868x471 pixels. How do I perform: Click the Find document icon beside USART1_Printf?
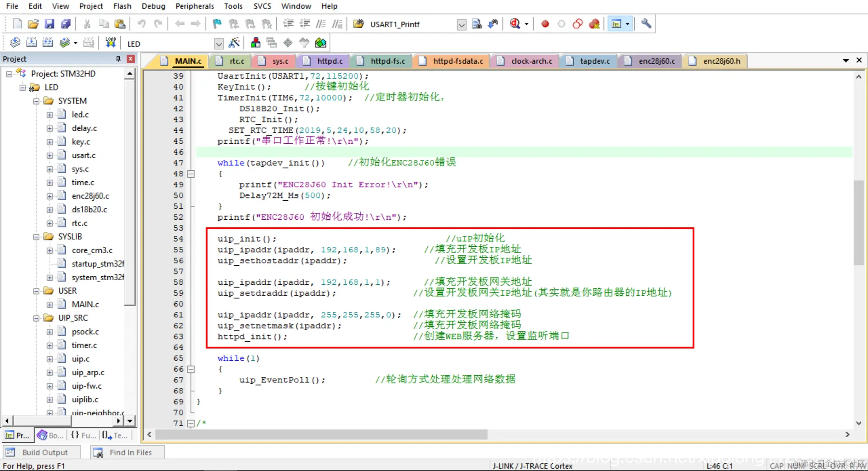click(477, 24)
